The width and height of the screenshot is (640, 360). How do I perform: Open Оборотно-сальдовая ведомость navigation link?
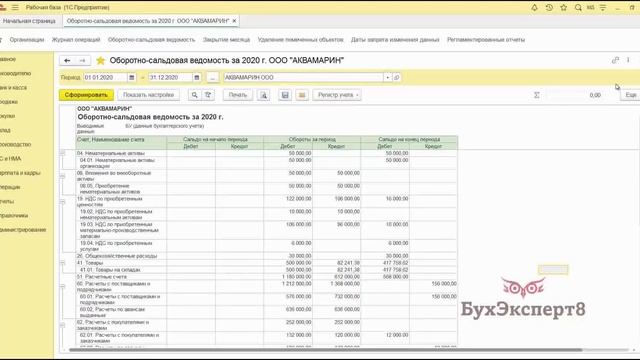(x=151, y=40)
